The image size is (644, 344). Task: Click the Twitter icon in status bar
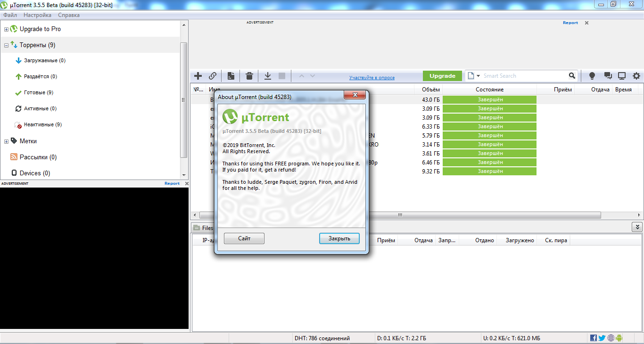602,338
